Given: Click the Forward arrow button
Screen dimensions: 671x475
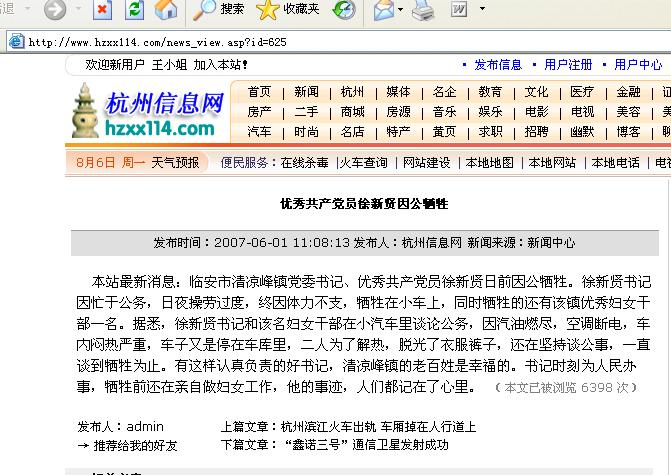Looking at the screenshot, I should pyautogui.click(x=55, y=9).
